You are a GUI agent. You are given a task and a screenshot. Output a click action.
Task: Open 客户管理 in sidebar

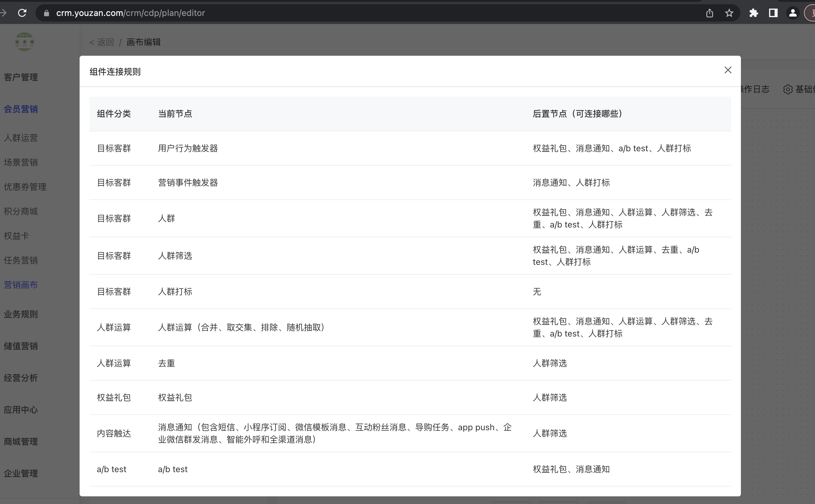click(x=21, y=77)
